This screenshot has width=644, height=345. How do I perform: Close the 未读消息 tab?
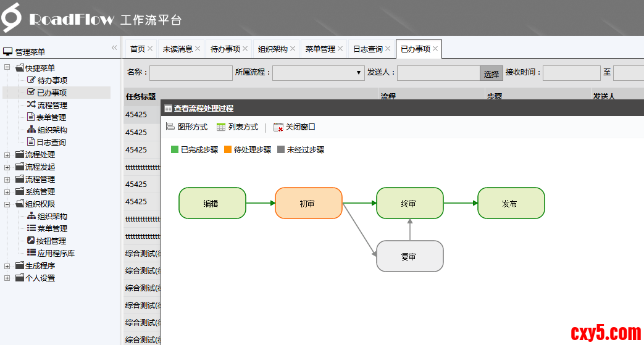click(x=198, y=49)
